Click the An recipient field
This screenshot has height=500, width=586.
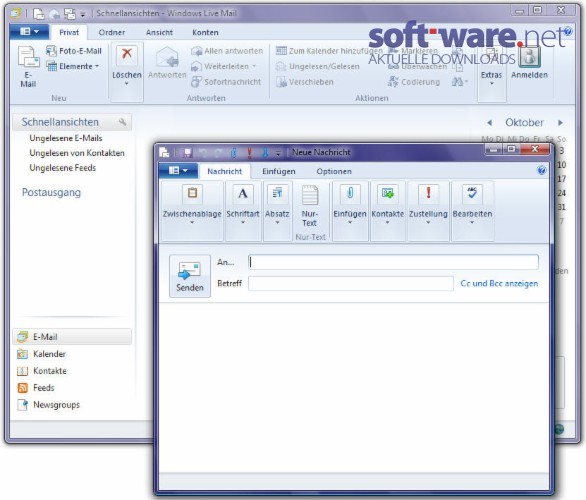point(394,262)
